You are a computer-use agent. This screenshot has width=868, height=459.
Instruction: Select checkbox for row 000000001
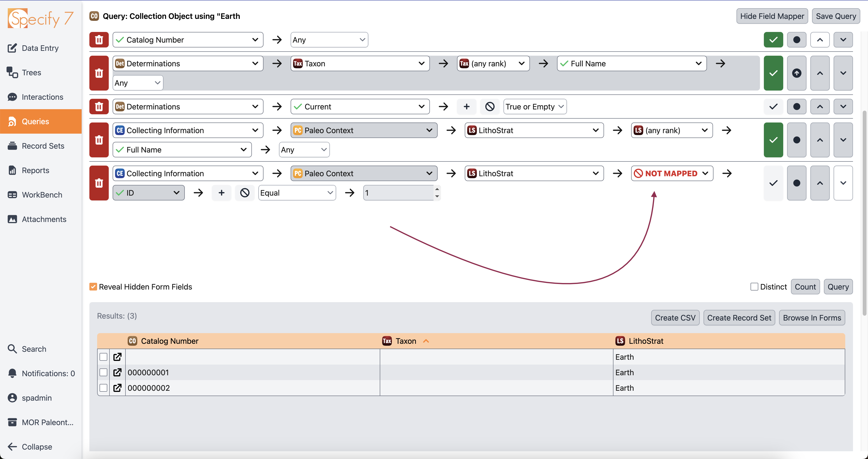coord(103,372)
